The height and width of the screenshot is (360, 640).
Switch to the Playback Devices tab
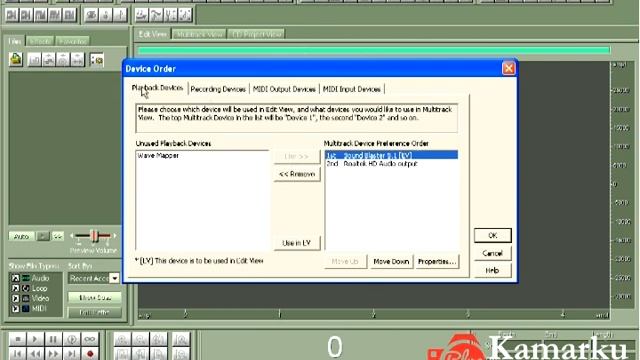click(157, 88)
